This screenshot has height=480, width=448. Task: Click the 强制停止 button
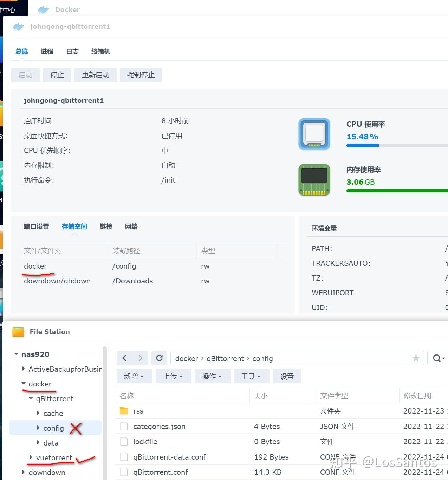tap(141, 75)
